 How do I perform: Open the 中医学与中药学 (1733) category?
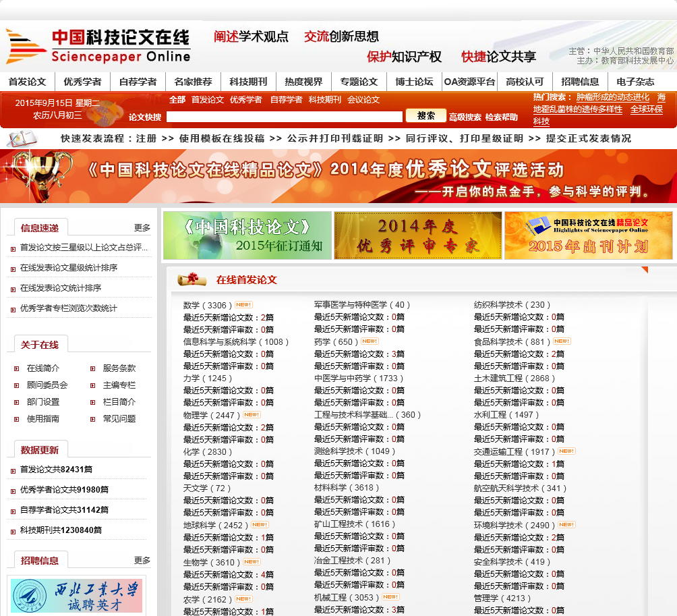point(359,378)
